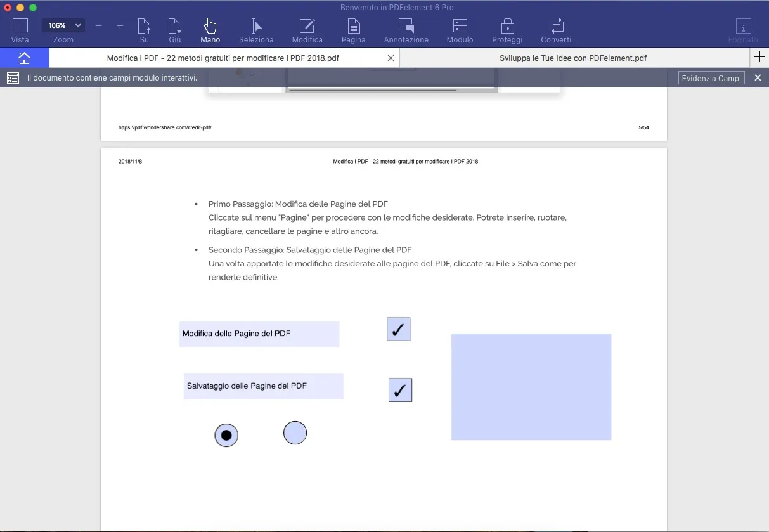This screenshot has height=532, width=769.
Task: Switch to Sviluppa le Tue Idee tab
Action: pyautogui.click(x=573, y=58)
